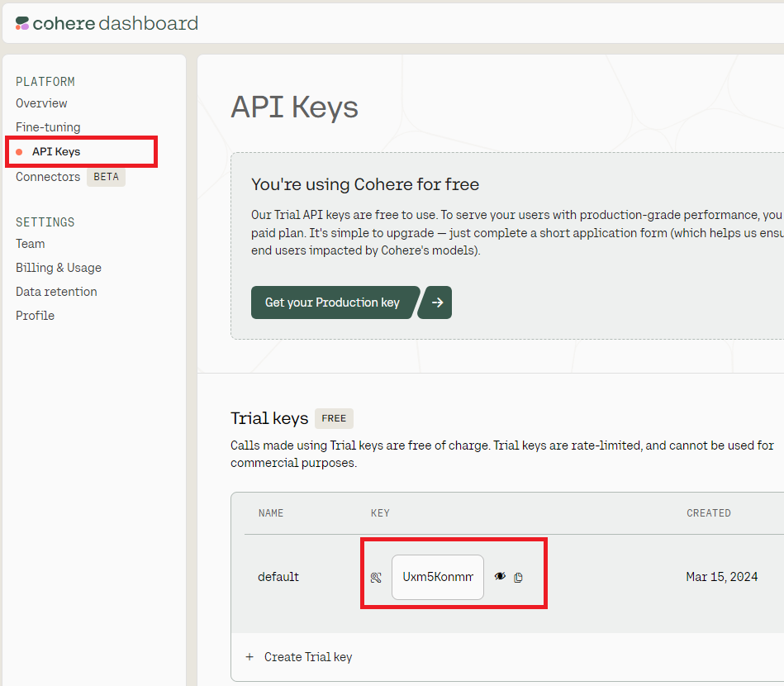Copy the default trial key to clipboard
This screenshot has width=784, height=686.
coord(519,578)
